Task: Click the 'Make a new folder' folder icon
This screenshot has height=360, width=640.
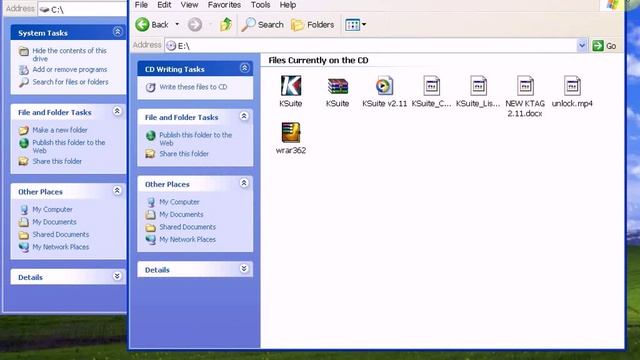Action: point(24,130)
